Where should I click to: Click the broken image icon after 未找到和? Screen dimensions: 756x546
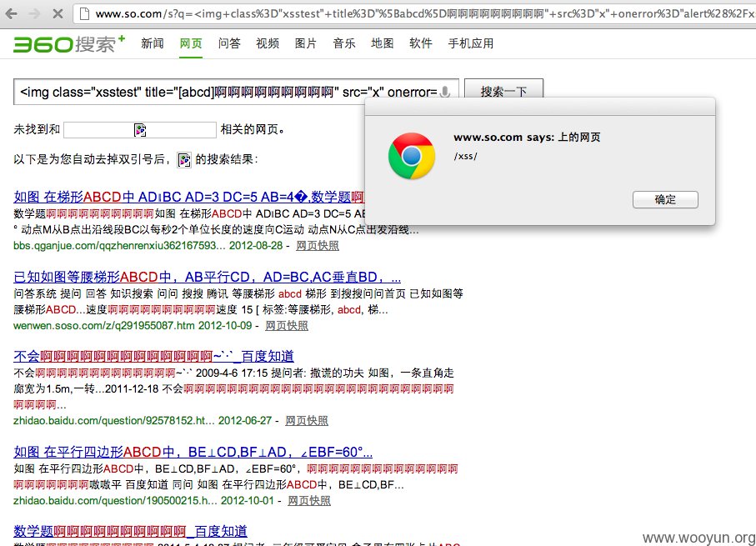pyautogui.click(x=140, y=130)
